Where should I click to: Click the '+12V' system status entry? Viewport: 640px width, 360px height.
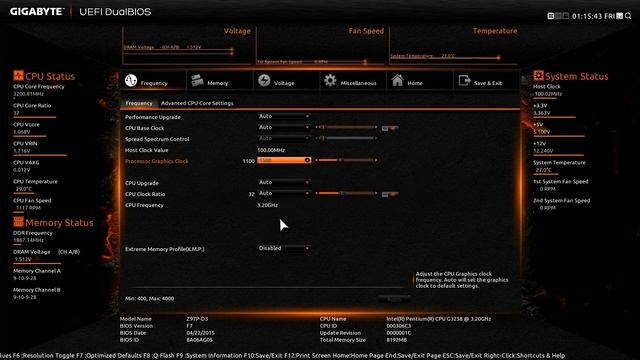pyautogui.click(x=543, y=147)
